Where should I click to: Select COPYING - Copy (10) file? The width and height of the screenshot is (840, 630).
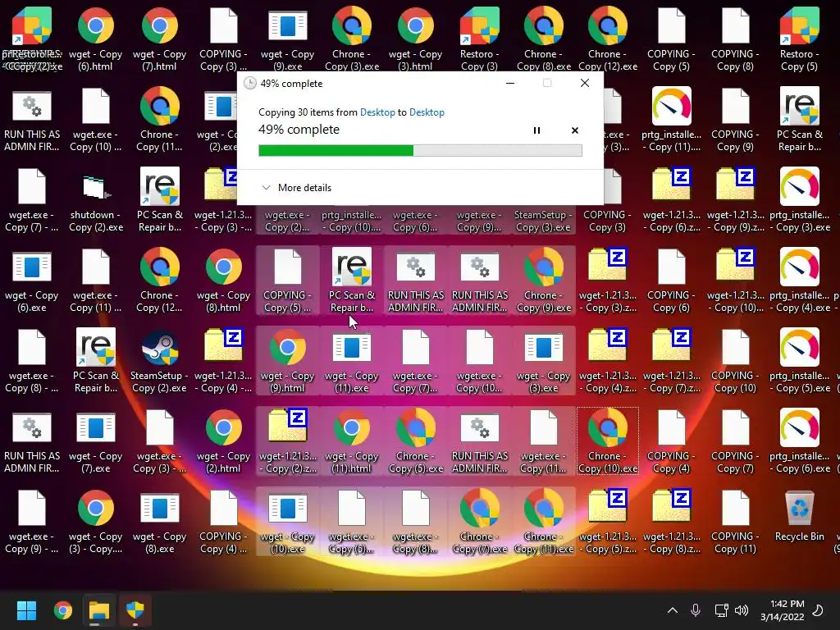click(x=735, y=361)
